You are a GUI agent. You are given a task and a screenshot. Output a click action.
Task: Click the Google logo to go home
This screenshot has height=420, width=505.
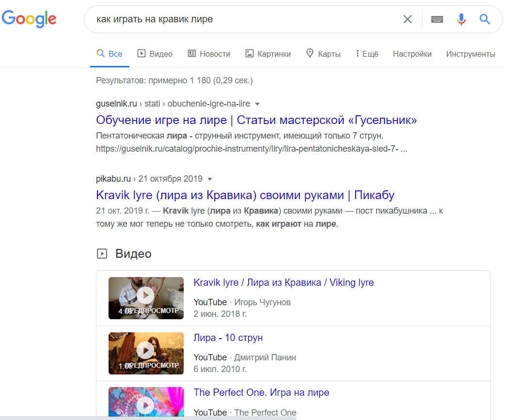tap(29, 19)
